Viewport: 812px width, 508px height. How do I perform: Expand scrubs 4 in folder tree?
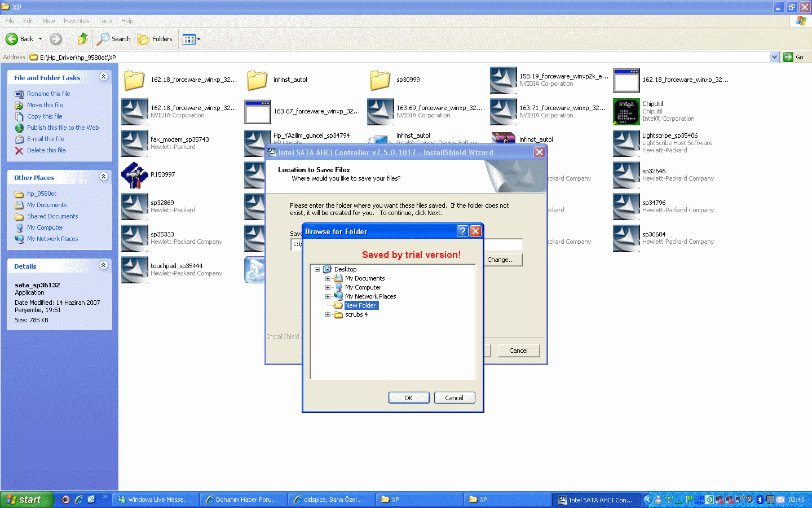(328, 314)
